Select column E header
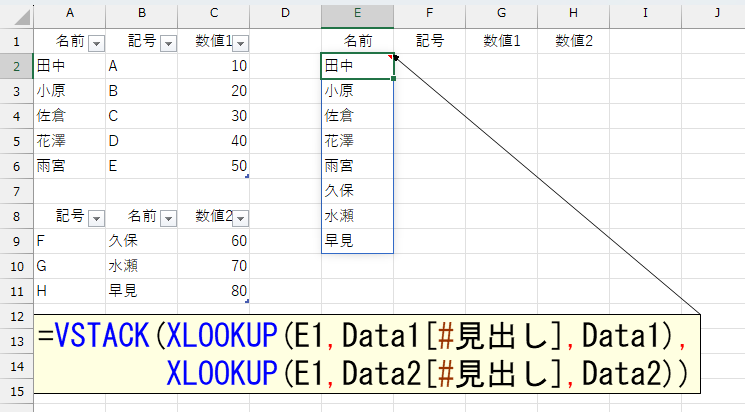Image resolution: width=745 pixels, height=412 pixels. [357, 13]
